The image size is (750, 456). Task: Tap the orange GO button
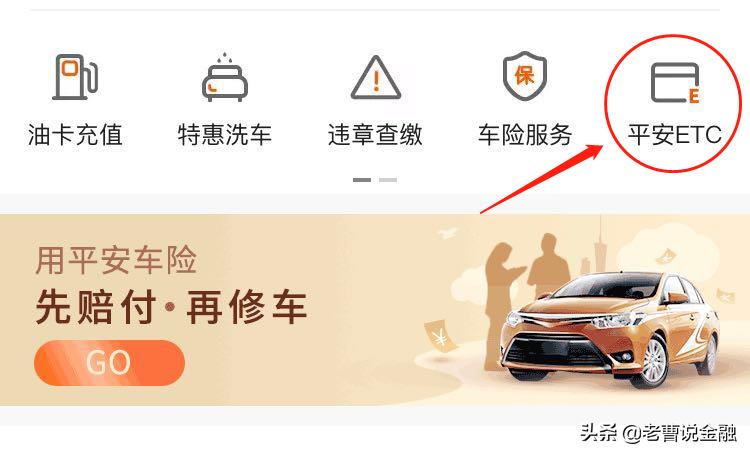coord(110,363)
